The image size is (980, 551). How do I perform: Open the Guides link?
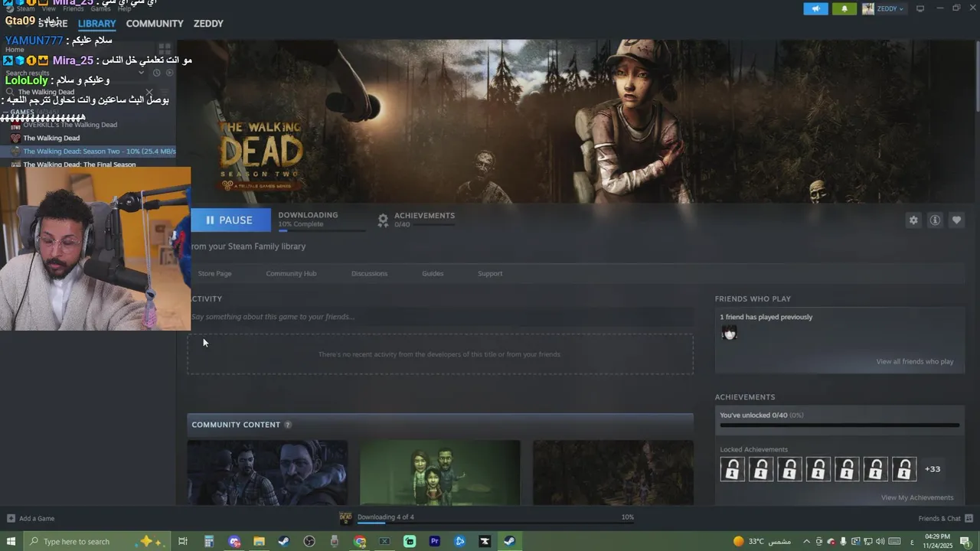click(433, 273)
